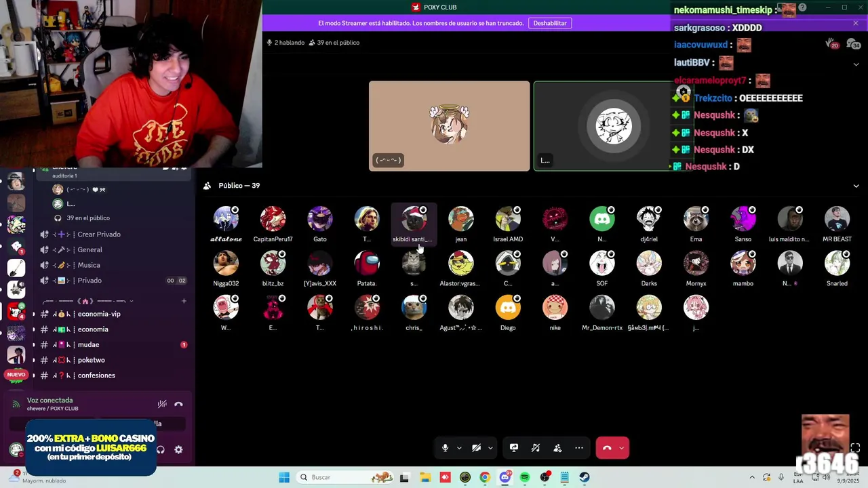Open audience member Ema
The height and width of the screenshot is (488, 868).
696,225
